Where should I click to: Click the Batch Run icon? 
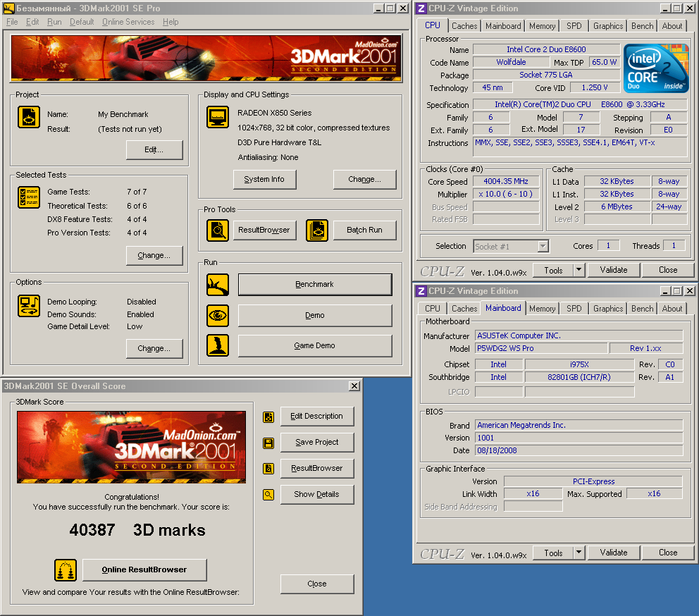click(x=317, y=230)
